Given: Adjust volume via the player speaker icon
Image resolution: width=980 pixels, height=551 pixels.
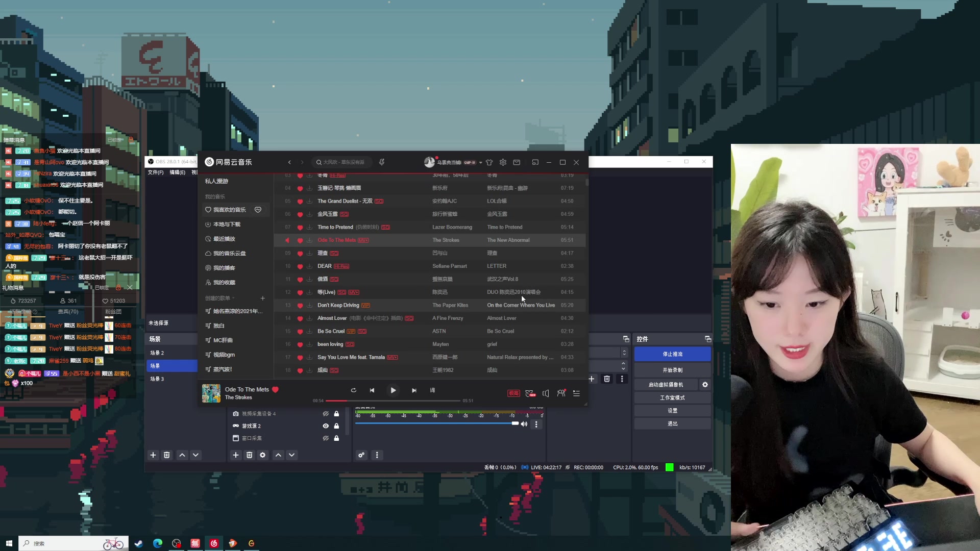Looking at the screenshot, I should click(x=546, y=393).
